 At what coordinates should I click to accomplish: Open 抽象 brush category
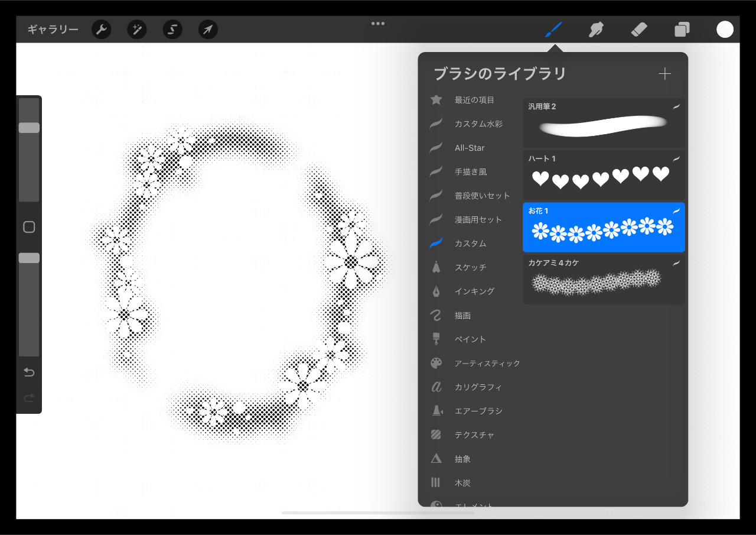pyautogui.click(x=452, y=459)
